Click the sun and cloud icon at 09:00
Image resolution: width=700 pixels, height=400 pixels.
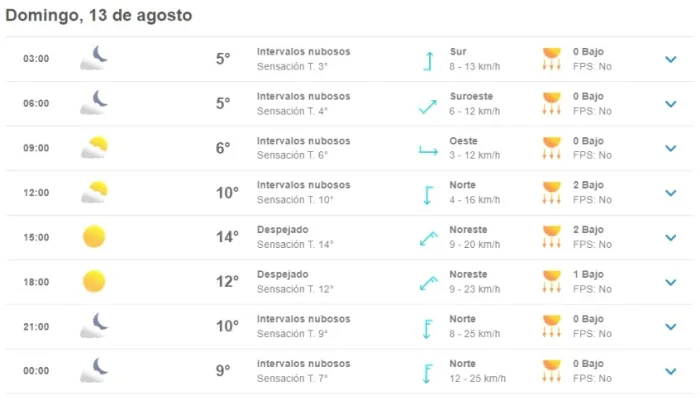[x=94, y=147]
